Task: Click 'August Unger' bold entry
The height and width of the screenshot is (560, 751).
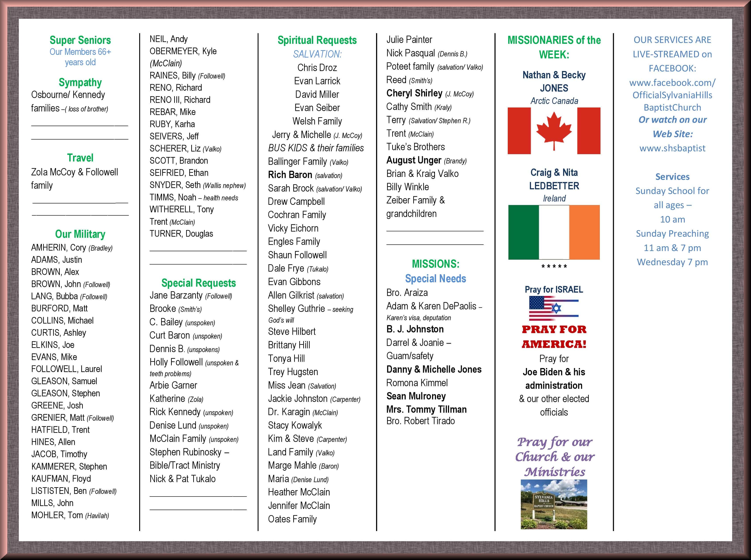Action: pos(414,160)
